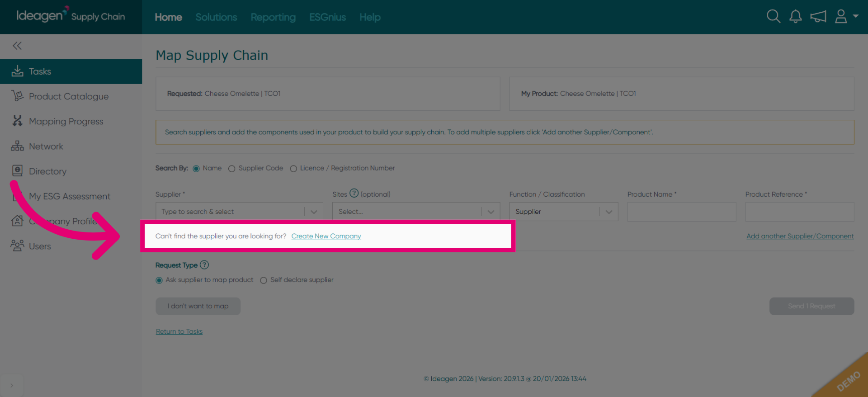Open the ESGnius menu

point(328,17)
